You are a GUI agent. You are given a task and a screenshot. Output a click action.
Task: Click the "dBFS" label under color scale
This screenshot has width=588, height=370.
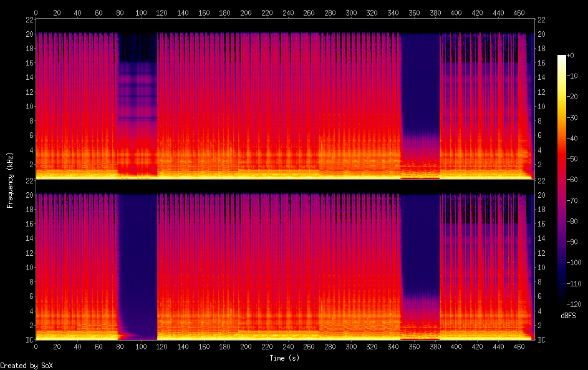click(568, 316)
